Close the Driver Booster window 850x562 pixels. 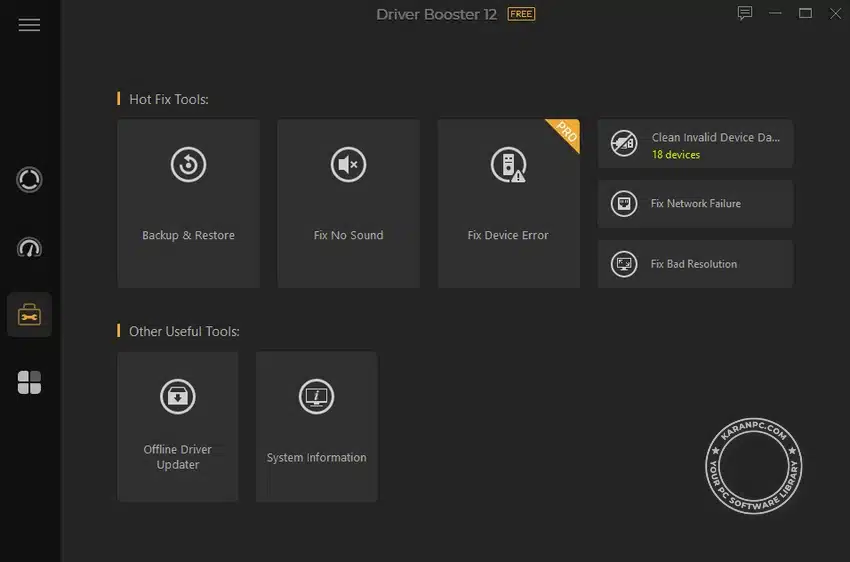tap(835, 13)
